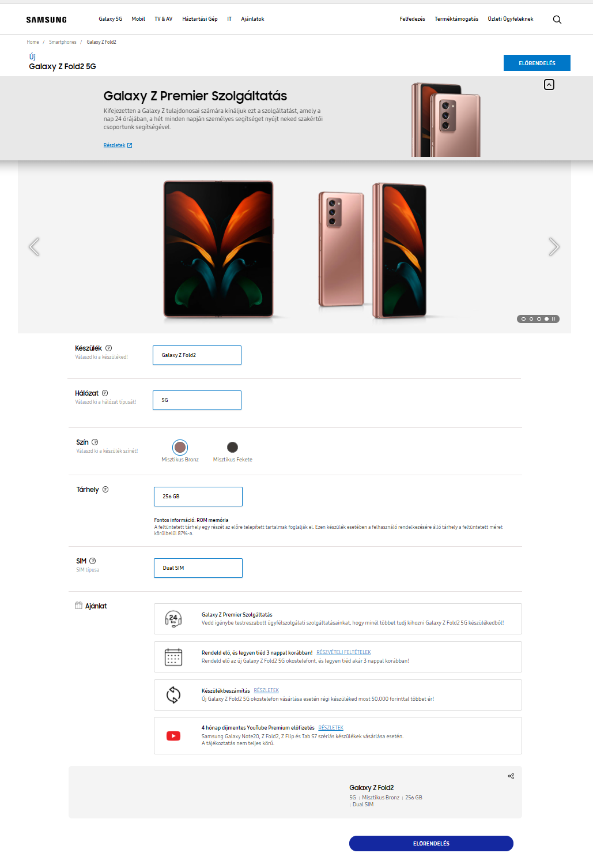Choose the 256 GB storage option
Viewport: 593px width, 868px height.
[198, 497]
